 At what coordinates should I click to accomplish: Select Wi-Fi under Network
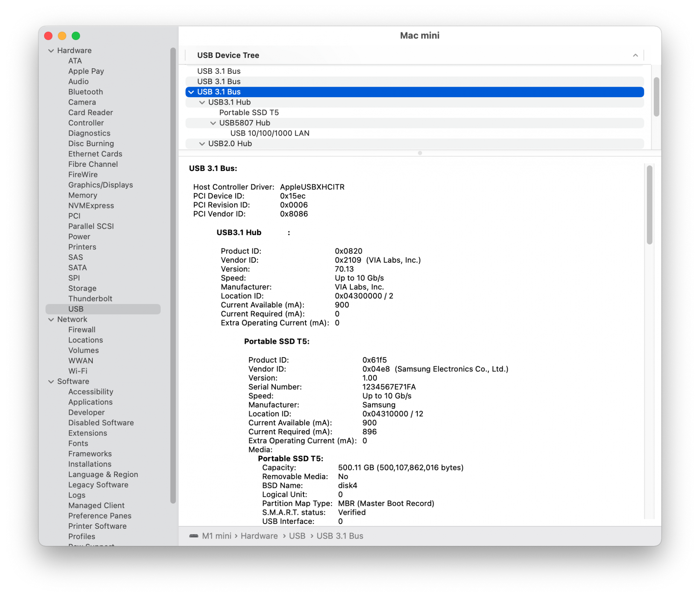[78, 371]
